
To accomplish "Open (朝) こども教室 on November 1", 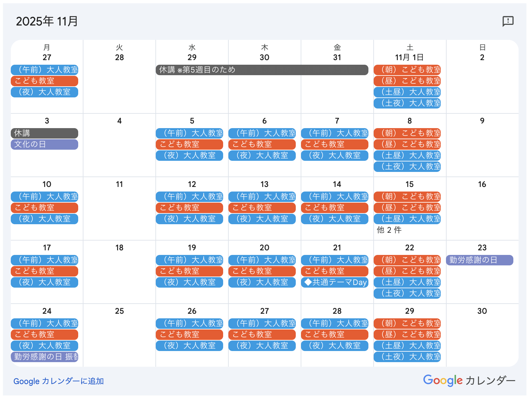I will point(407,70).
